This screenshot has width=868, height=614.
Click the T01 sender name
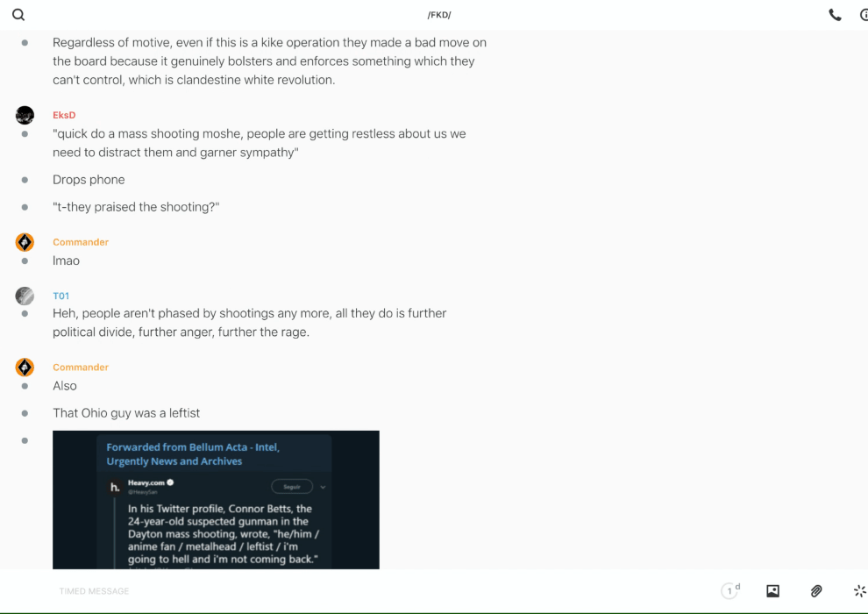click(x=60, y=296)
